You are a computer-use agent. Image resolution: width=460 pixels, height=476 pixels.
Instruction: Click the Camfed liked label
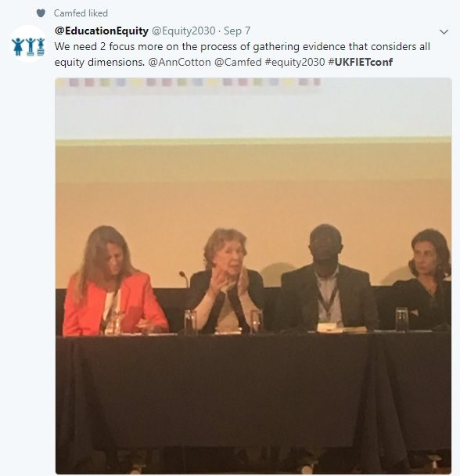[x=81, y=13]
